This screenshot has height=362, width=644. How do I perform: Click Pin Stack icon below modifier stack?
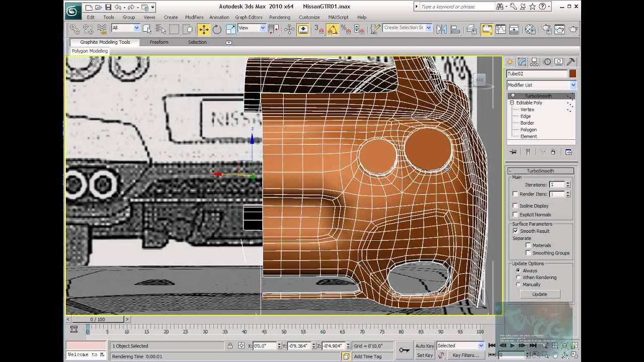click(513, 151)
